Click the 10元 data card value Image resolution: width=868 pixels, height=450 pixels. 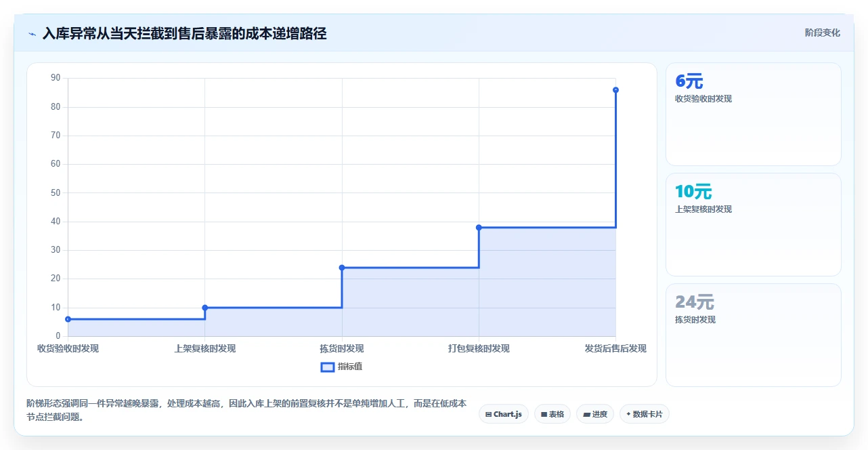693,192
